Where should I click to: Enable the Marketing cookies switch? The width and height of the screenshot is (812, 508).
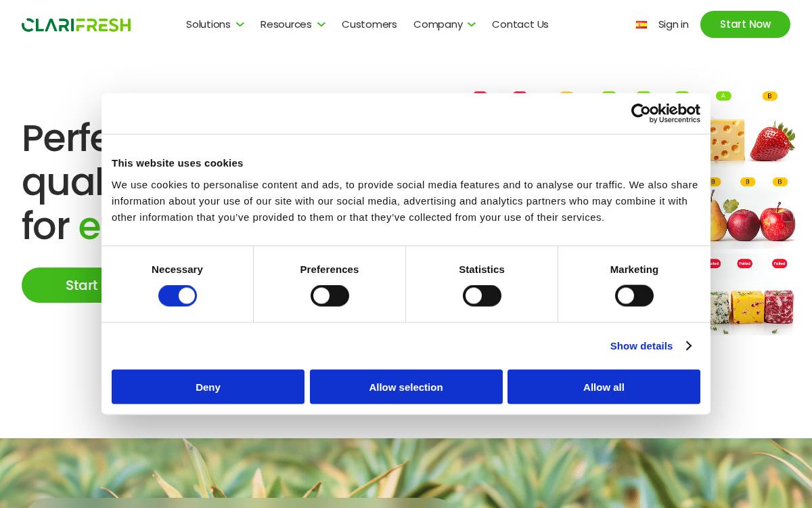634,296
